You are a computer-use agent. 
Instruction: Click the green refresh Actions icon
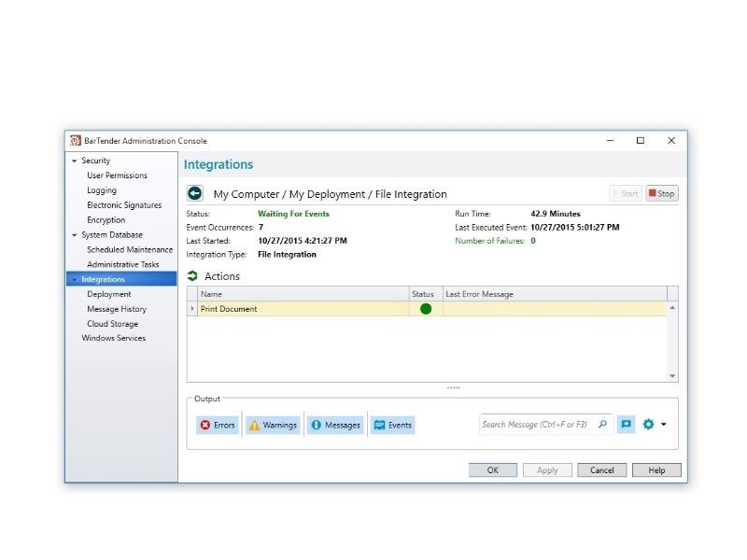(192, 275)
